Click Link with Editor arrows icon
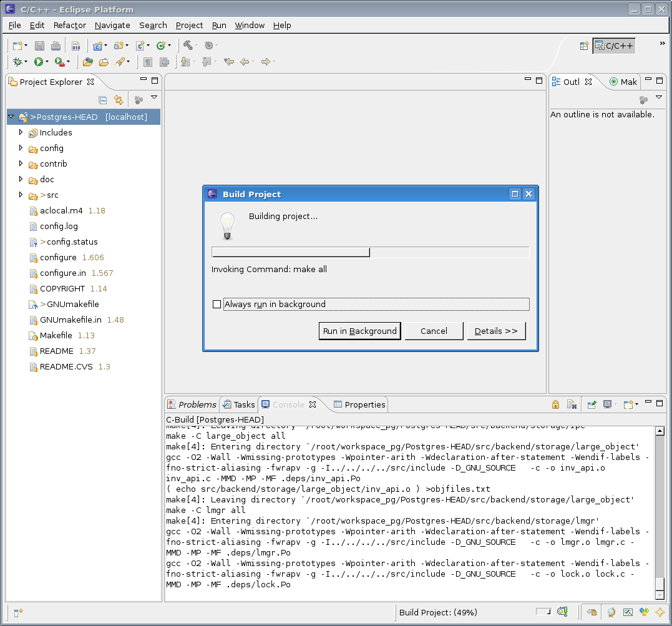 tap(119, 100)
